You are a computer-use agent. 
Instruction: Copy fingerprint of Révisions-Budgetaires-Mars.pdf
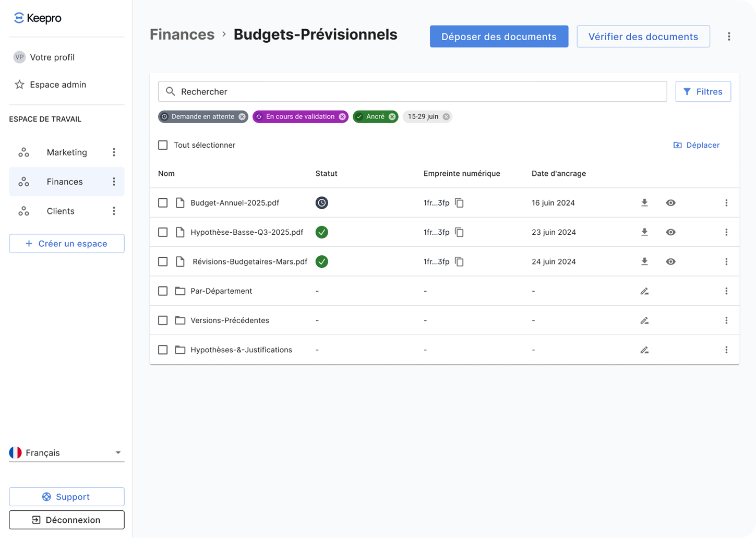pos(459,261)
